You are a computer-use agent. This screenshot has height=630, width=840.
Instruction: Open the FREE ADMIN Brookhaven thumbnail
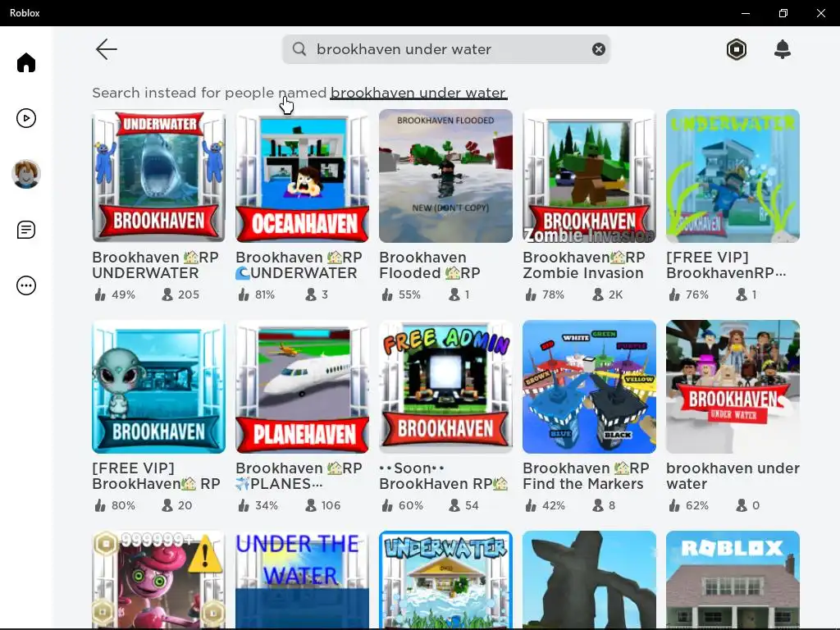(x=445, y=387)
